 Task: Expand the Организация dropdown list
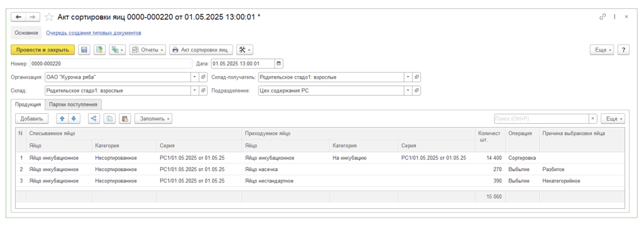click(195, 77)
